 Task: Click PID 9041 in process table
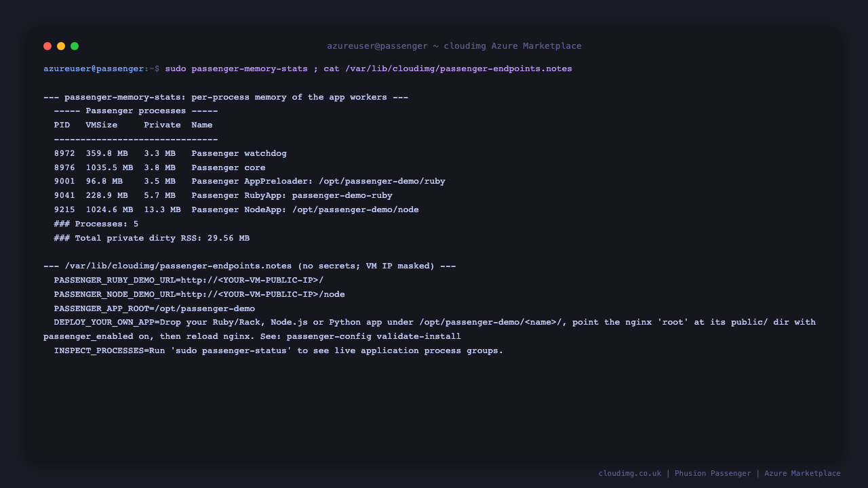pos(64,195)
